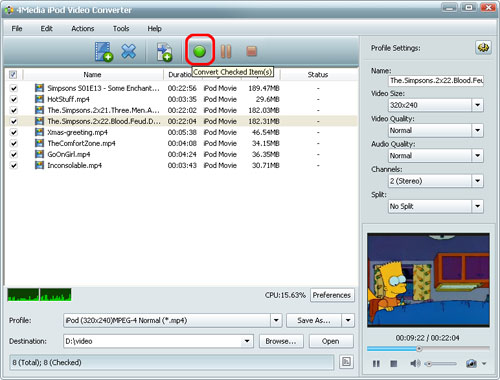Take a snapshot with the camera icon
500x380 pixels.
[471, 363]
